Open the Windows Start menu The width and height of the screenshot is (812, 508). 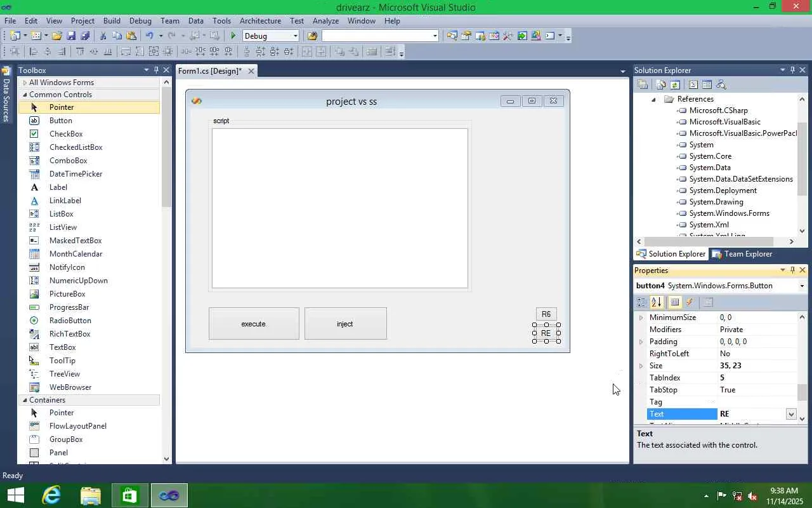[15, 495]
